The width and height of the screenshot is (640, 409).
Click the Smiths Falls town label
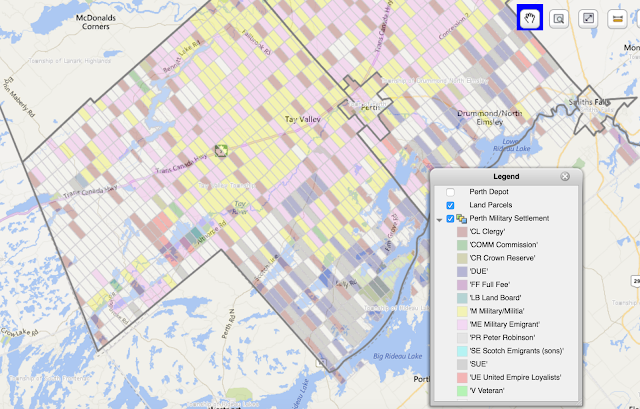pyautogui.click(x=589, y=102)
